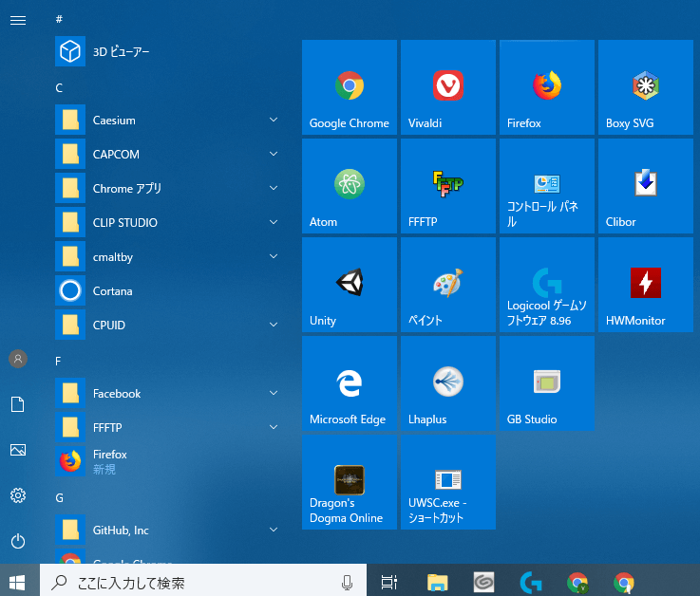700x596 pixels.
Task: Jump via the # section header
Action: [x=59, y=19]
